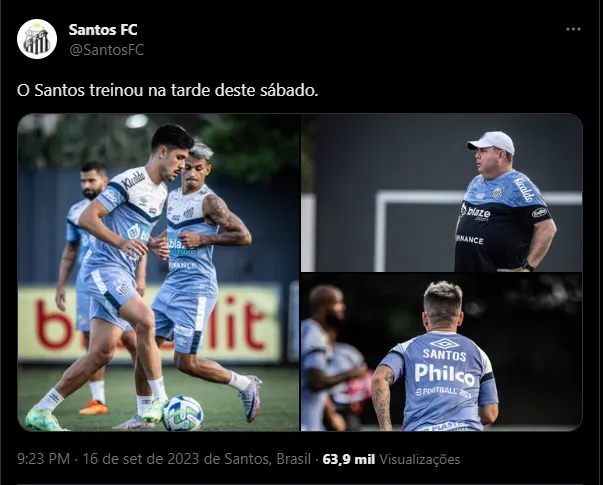Click the 16 de set de 2023 date
Viewport: 603px width, 485px height.
coord(142,459)
